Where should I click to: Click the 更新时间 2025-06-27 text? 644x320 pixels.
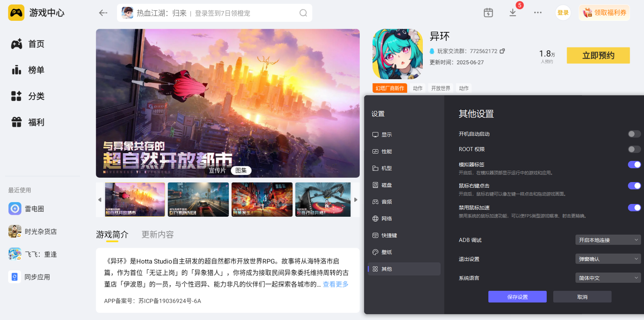pos(457,62)
